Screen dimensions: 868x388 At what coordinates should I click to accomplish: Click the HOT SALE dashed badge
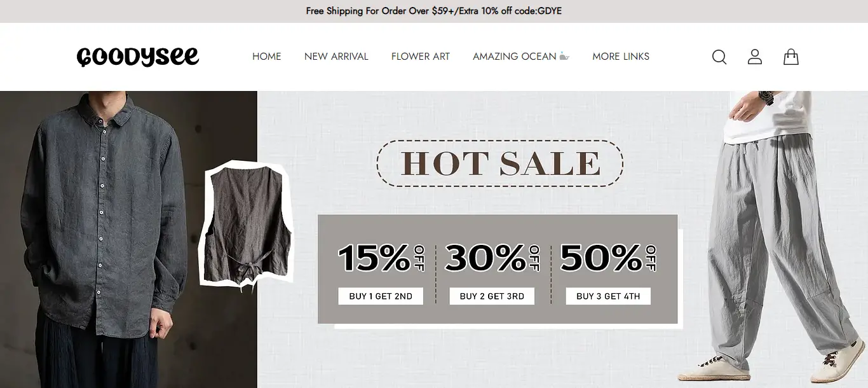point(500,163)
